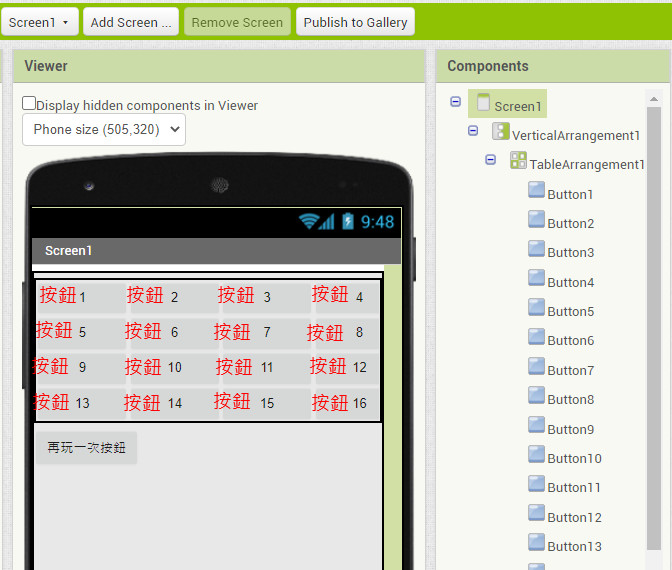The image size is (672, 570).
Task: Click 按鈕 6 in the phone viewer
Action: coord(173,332)
